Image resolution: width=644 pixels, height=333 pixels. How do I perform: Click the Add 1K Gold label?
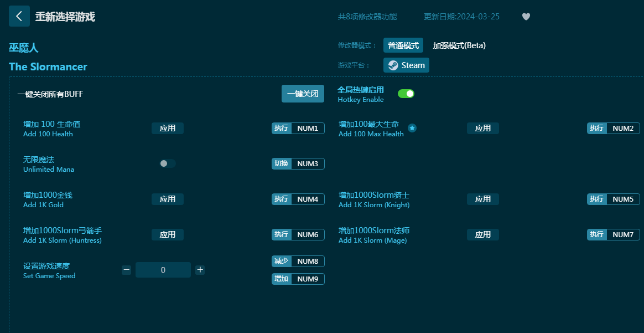[43, 205]
